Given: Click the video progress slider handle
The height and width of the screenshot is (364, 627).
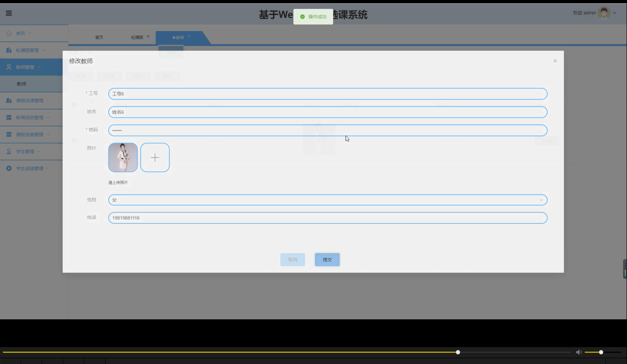Looking at the screenshot, I should click(x=457, y=352).
